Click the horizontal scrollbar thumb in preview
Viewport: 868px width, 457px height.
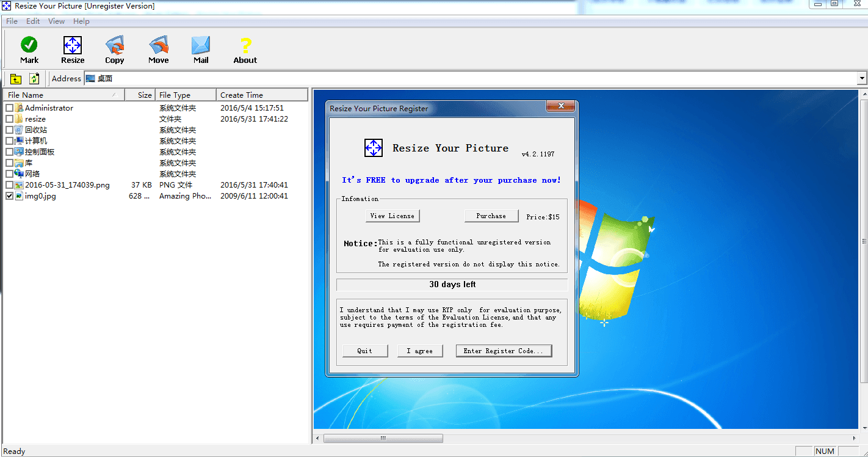click(x=383, y=438)
